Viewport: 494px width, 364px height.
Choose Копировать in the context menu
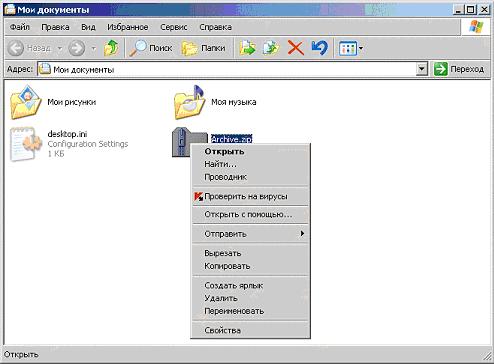250,266
